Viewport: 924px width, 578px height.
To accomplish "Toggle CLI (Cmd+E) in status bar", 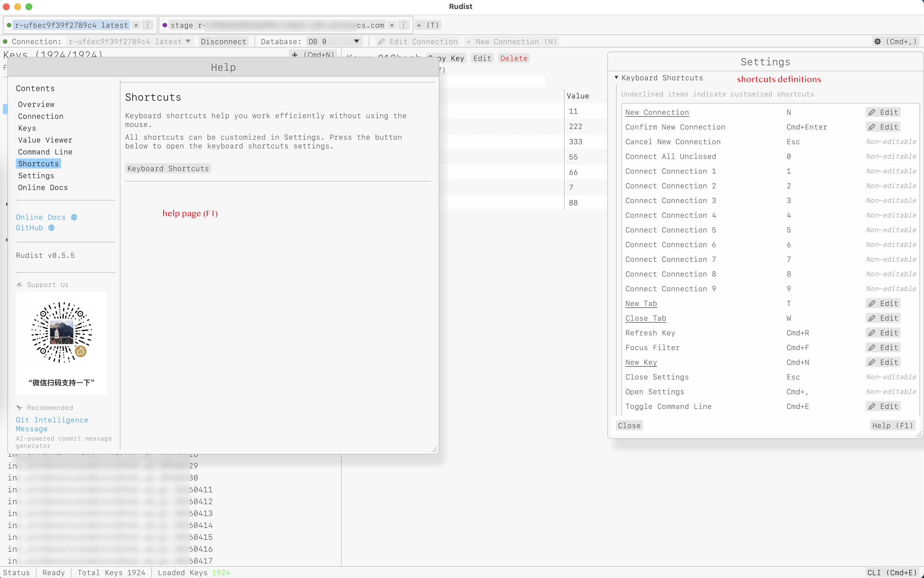I will coord(891,572).
